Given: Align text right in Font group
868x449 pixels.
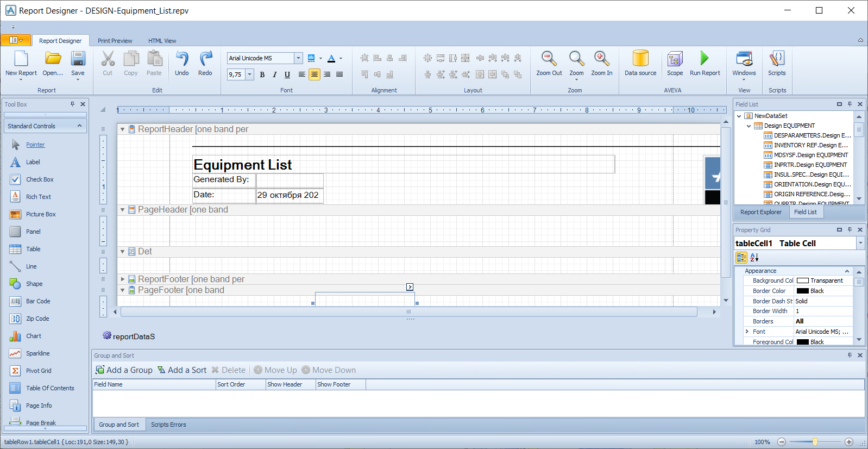Looking at the screenshot, I should pos(327,74).
